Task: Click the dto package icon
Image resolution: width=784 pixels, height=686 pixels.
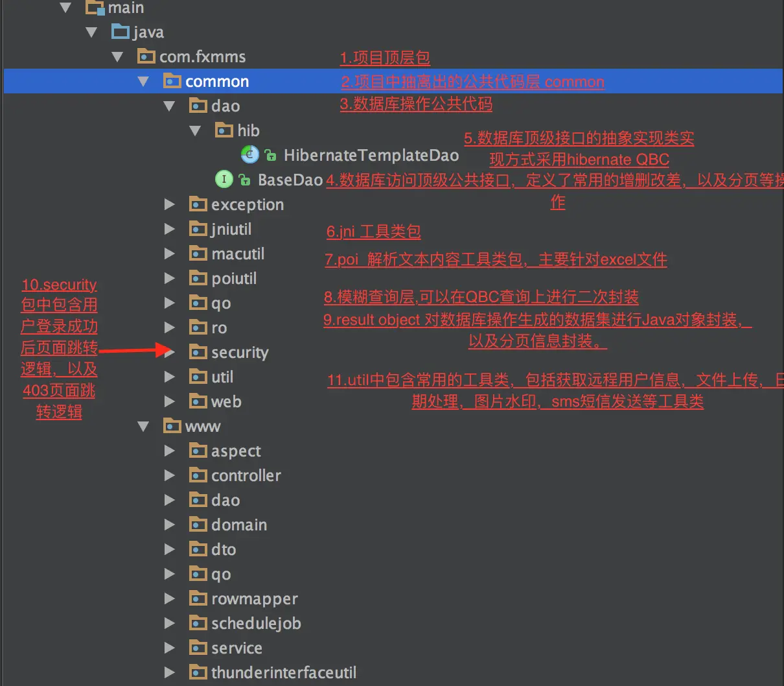Action: point(198,549)
